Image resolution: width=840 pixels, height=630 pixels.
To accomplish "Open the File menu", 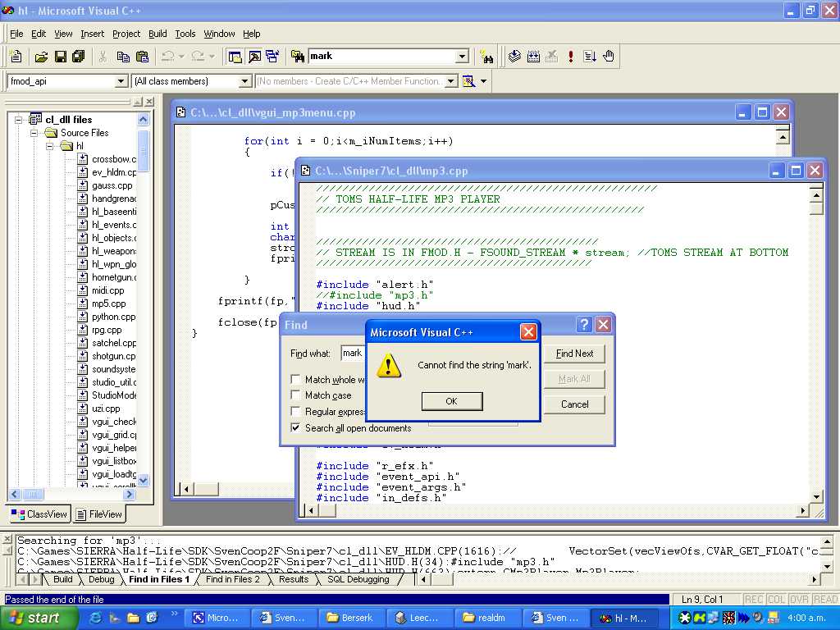I will click(x=16, y=34).
